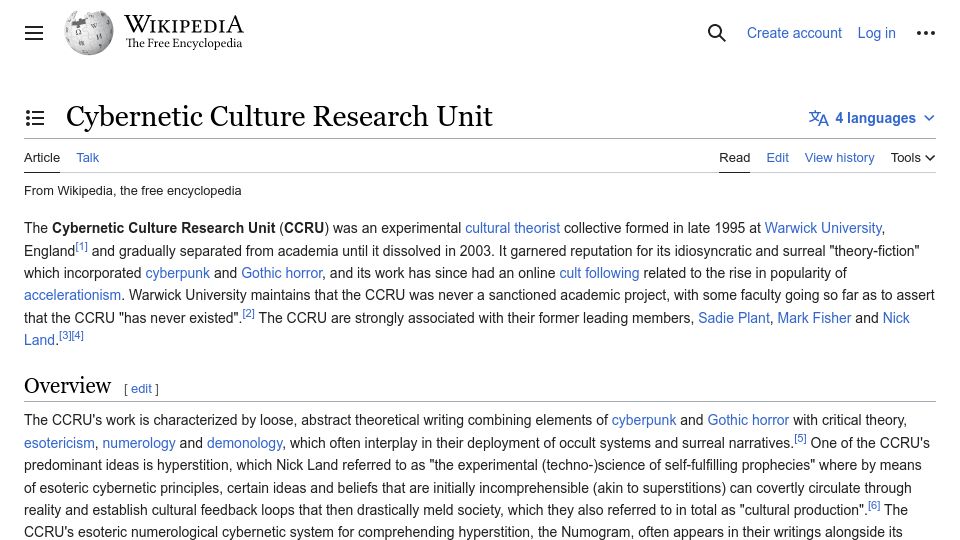Click the translate languages icon
The image size is (960, 540).
pos(819,118)
